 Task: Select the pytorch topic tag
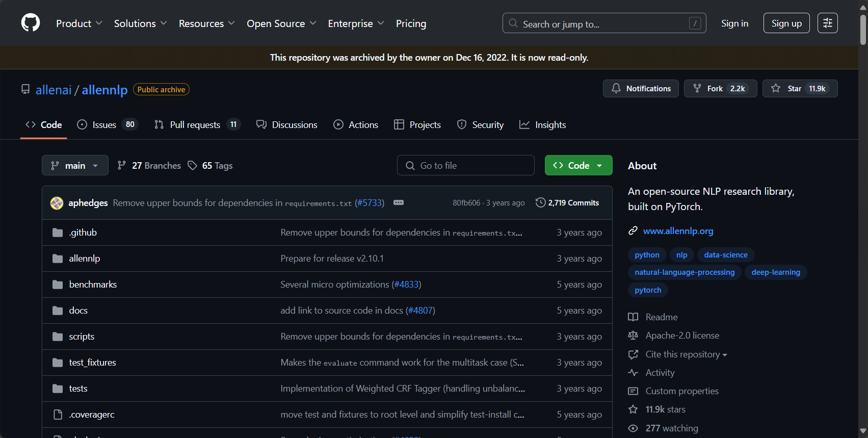pyautogui.click(x=648, y=290)
